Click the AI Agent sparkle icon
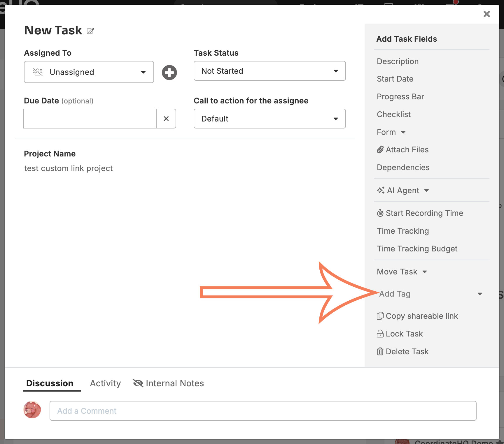The height and width of the screenshot is (444, 504). pyautogui.click(x=381, y=190)
